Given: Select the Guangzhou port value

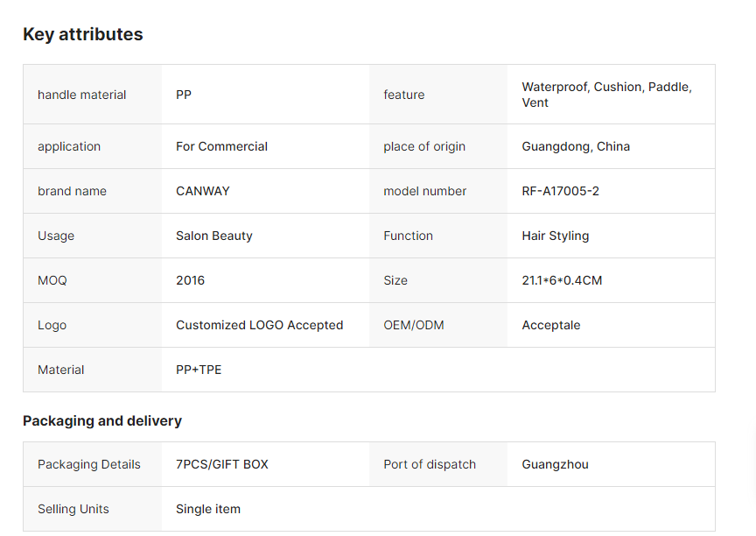Looking at the screenshot, I should 555,464.
